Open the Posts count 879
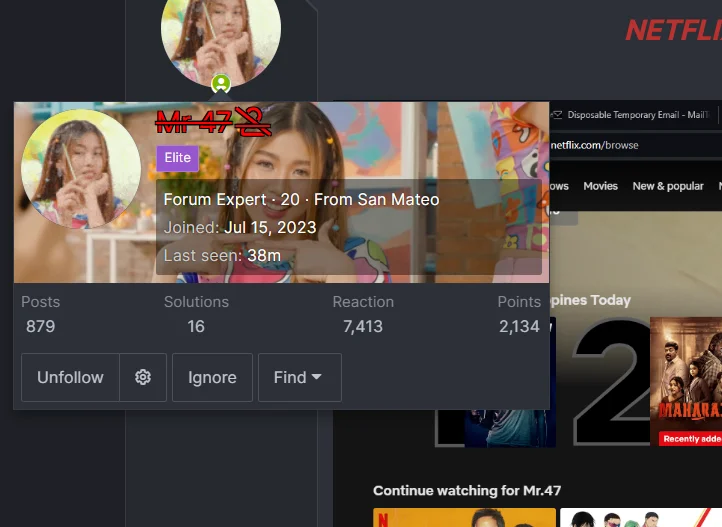Screen dimensions: 722x527 pyautogui.click(x=41, y=326)
